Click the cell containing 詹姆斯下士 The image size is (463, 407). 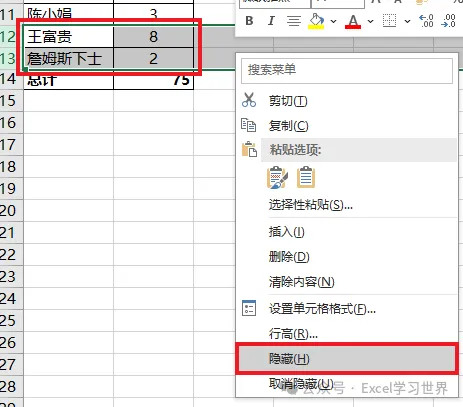click(69, 59)
